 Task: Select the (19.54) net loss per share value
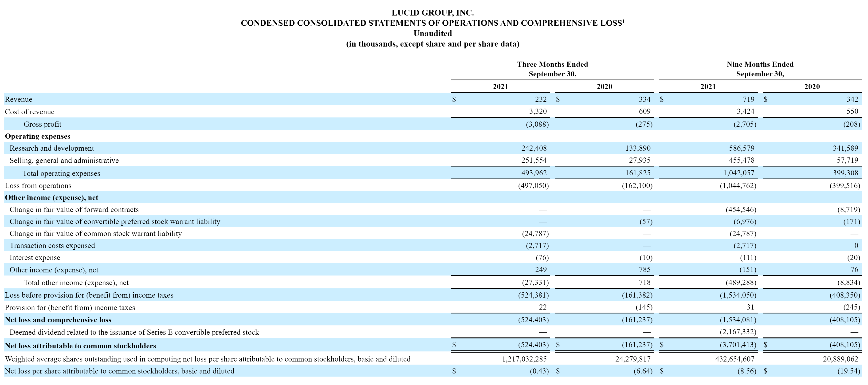click(848, 371)
